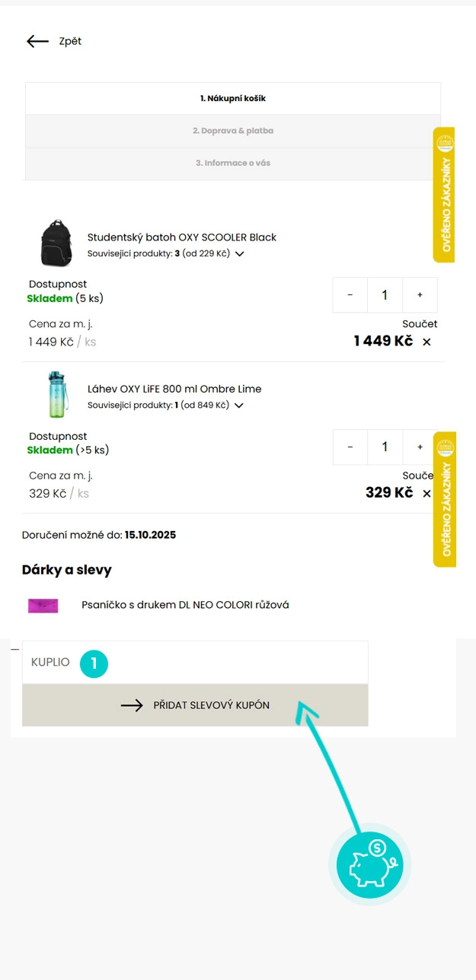Select the 1. Nákupní košík step
The height and width of the screenshot is (980, 476).
(x=233, y=99)
